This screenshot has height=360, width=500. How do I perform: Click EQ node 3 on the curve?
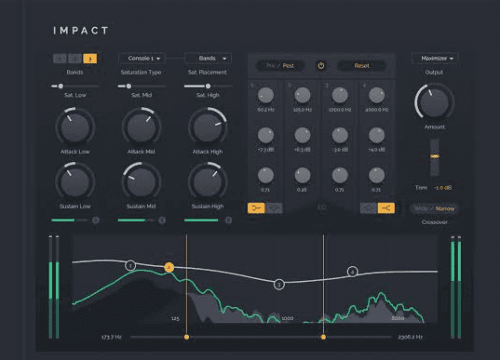[x=279, y=284]
